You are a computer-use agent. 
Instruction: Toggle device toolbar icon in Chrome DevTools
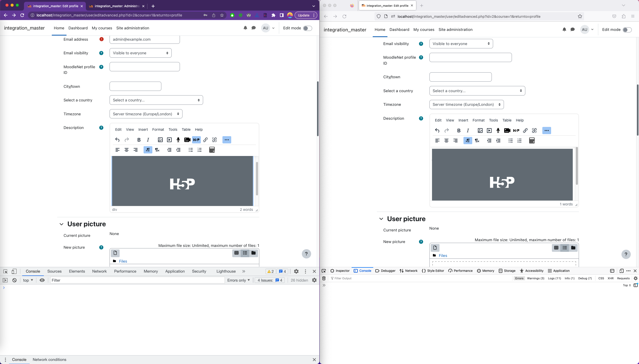(14, 271)
